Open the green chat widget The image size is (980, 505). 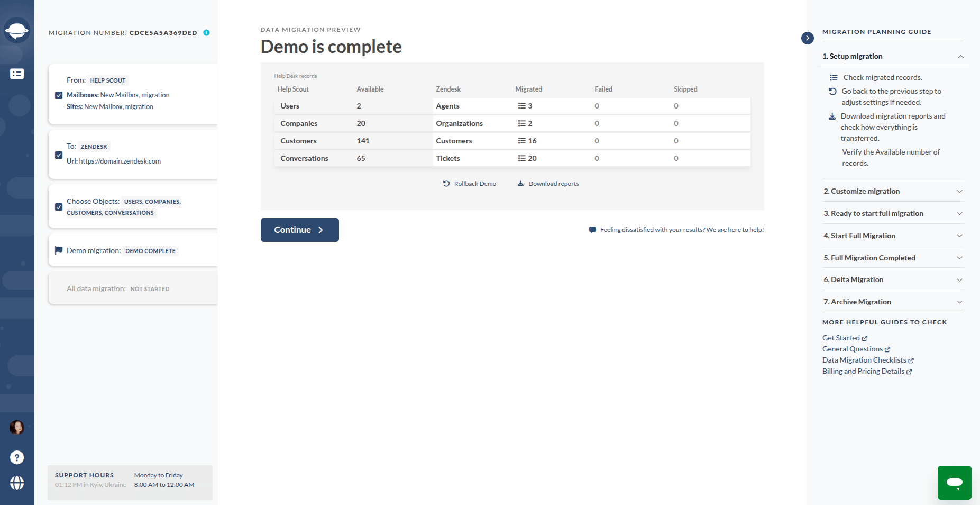[x=954, y=482]
